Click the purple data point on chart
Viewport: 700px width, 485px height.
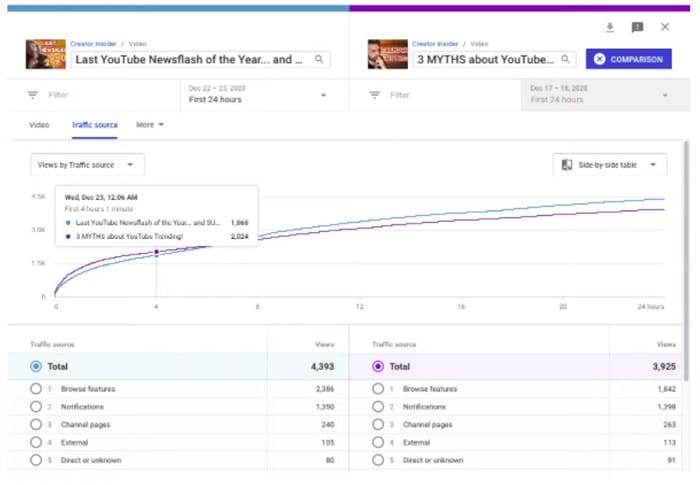[x=156, y=252]
